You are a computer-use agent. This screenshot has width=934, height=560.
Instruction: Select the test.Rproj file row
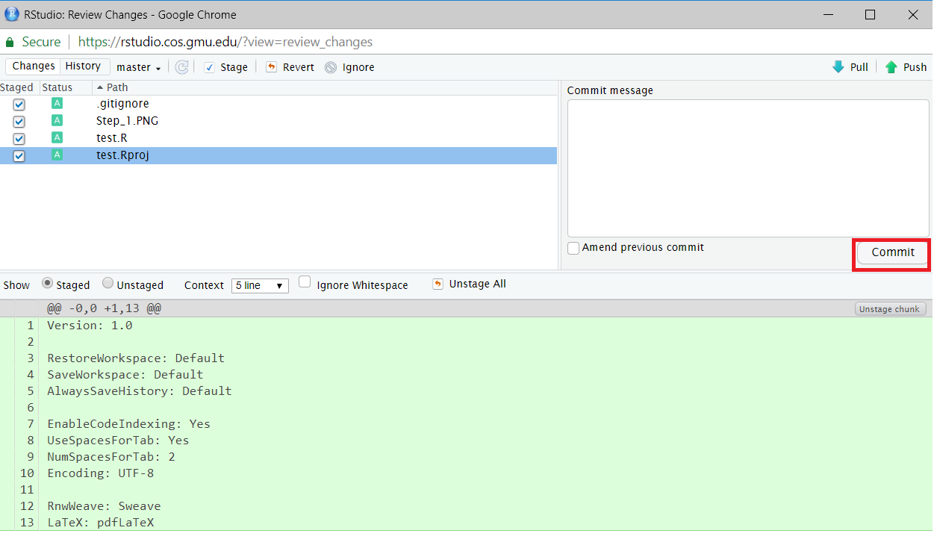tap(278, 155)
